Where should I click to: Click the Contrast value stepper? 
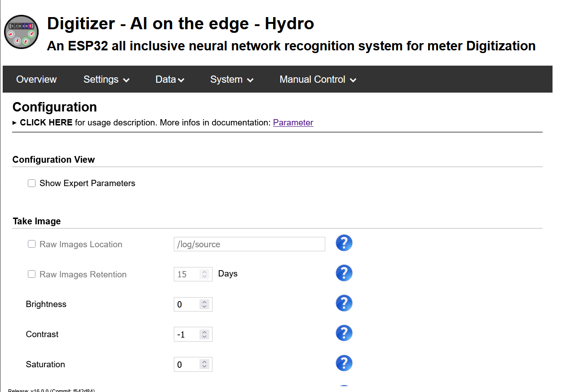(204, 334)
